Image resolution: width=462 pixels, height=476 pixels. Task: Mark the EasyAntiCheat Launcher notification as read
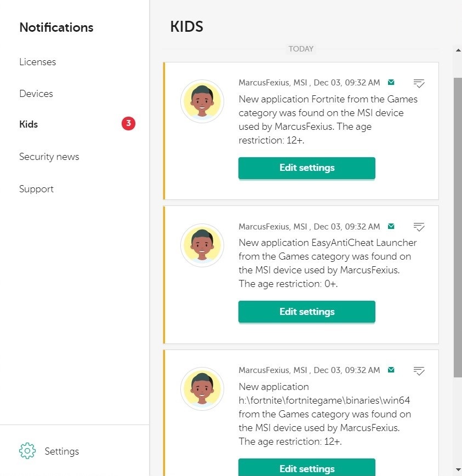pos(419,227)
